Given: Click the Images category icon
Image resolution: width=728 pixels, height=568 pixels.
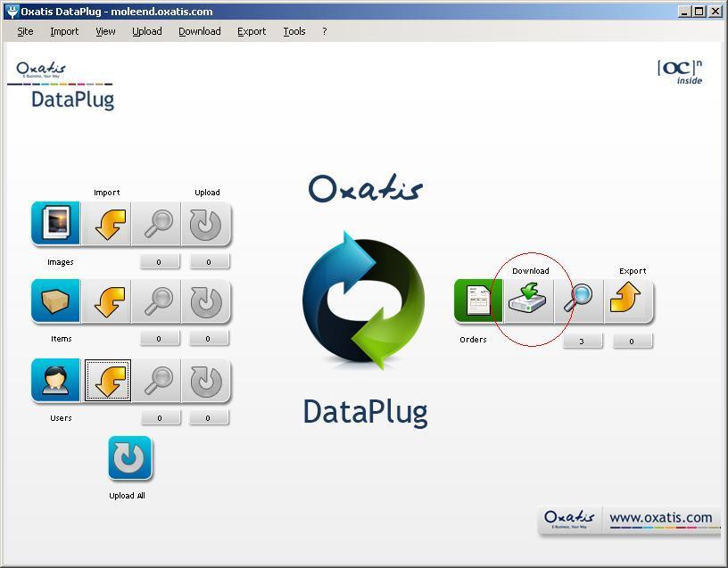Looking at the screenshot, I should pos(55,223).
